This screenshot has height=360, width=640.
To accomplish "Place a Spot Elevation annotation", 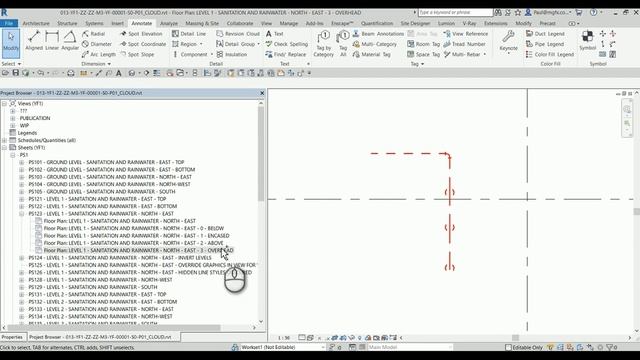I will tap(141, 33).
